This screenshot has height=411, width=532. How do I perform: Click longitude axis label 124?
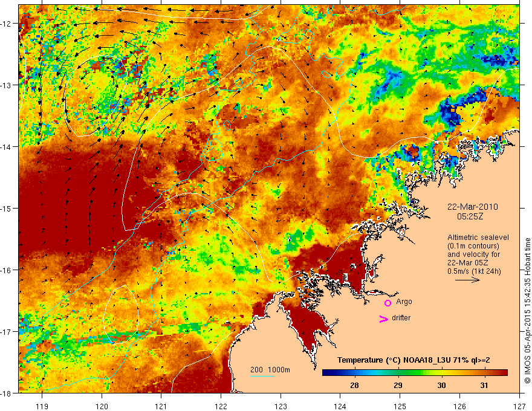click(x=340, y=406)
